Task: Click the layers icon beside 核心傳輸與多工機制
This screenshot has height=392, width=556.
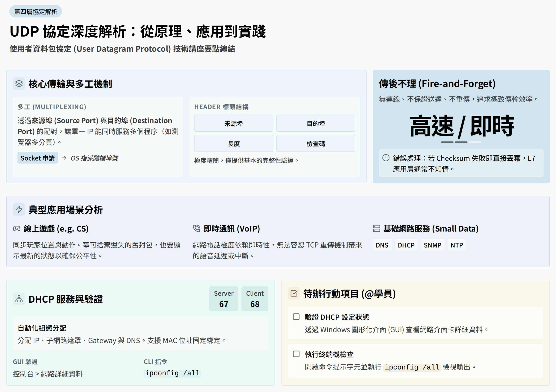Action: pyautogui.click(x=19, y=84)
